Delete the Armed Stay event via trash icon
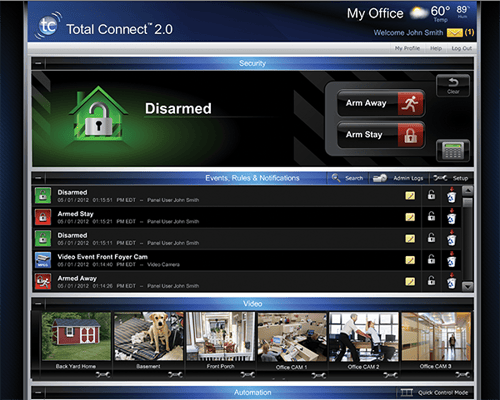The width and height of the screenshot is (500, 400). [x=451, y=217]
